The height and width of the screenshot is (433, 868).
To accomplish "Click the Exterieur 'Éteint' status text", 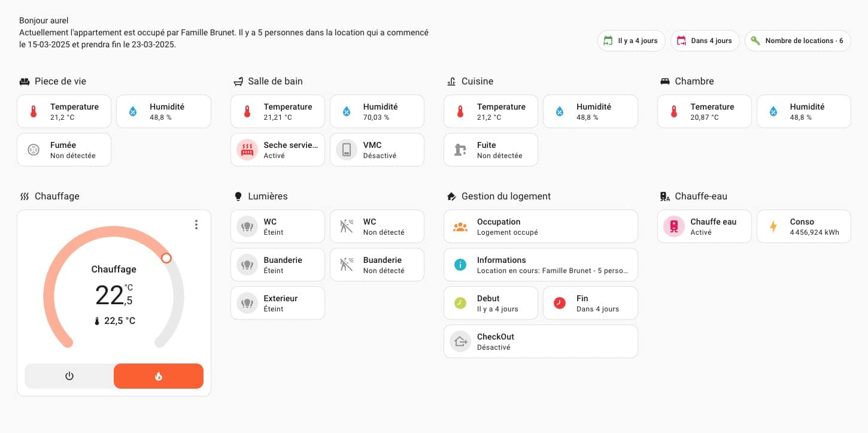I will coord(274,309).
